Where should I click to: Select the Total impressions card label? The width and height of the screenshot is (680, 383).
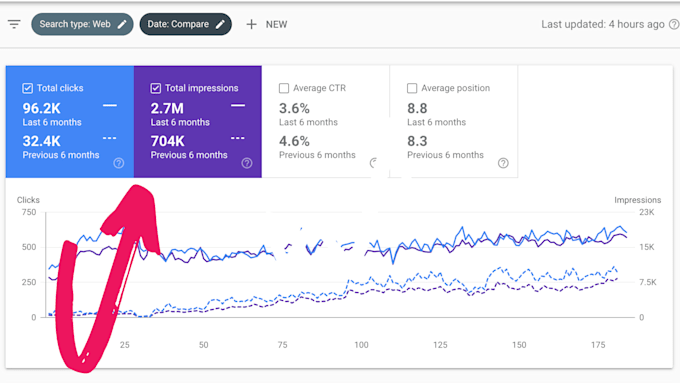point(202,88)
